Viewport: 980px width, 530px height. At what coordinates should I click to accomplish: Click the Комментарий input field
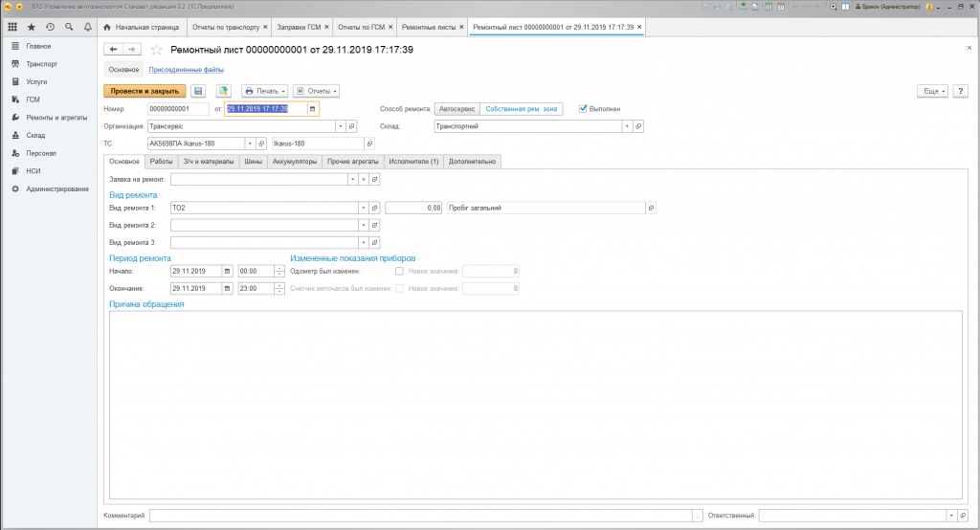coord(421,516)
